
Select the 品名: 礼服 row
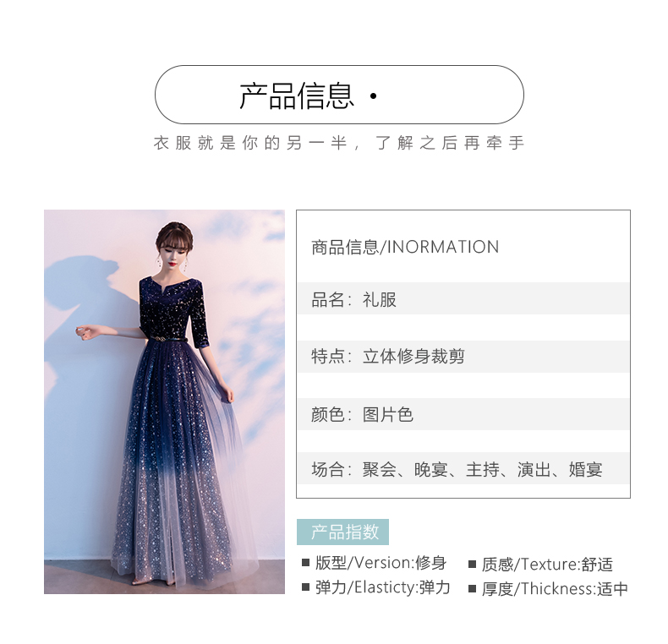pyautogui.click(x=463, y=298)
